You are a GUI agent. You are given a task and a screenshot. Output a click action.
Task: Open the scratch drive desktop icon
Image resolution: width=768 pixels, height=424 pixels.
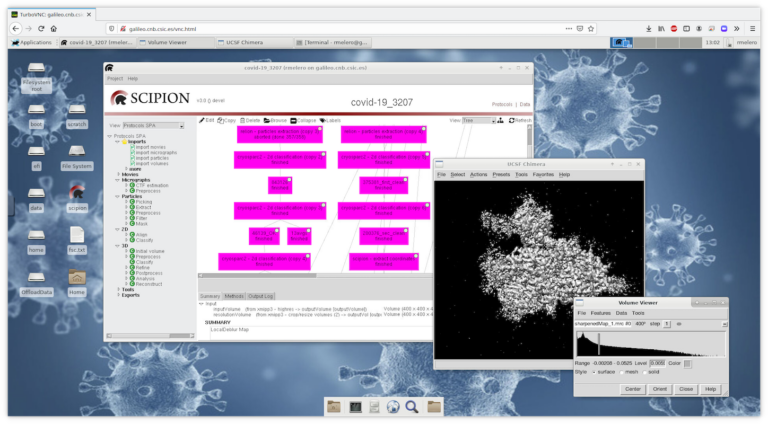point(77,109)
